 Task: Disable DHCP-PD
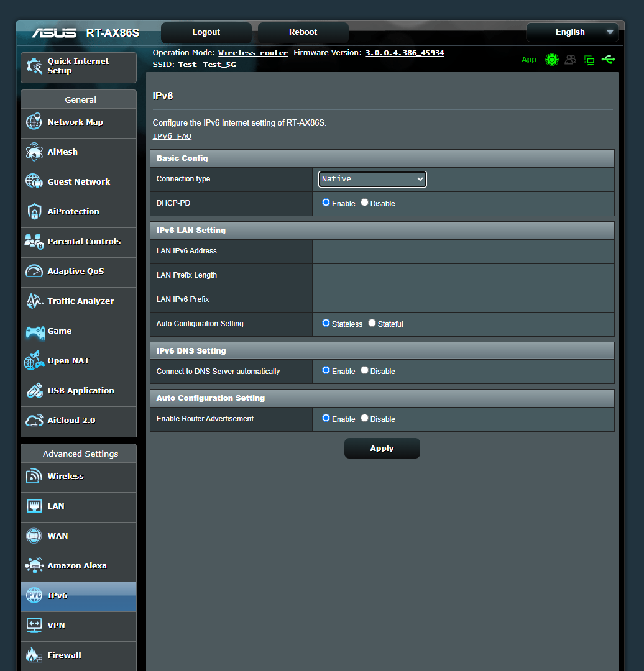364,203
